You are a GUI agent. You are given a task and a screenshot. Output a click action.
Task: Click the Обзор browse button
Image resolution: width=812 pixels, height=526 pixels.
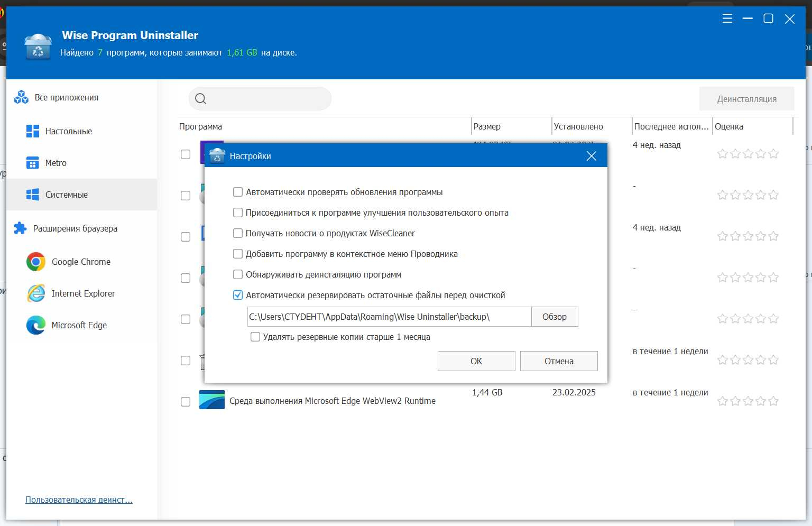pyautogui.click(x=555, y=317)
